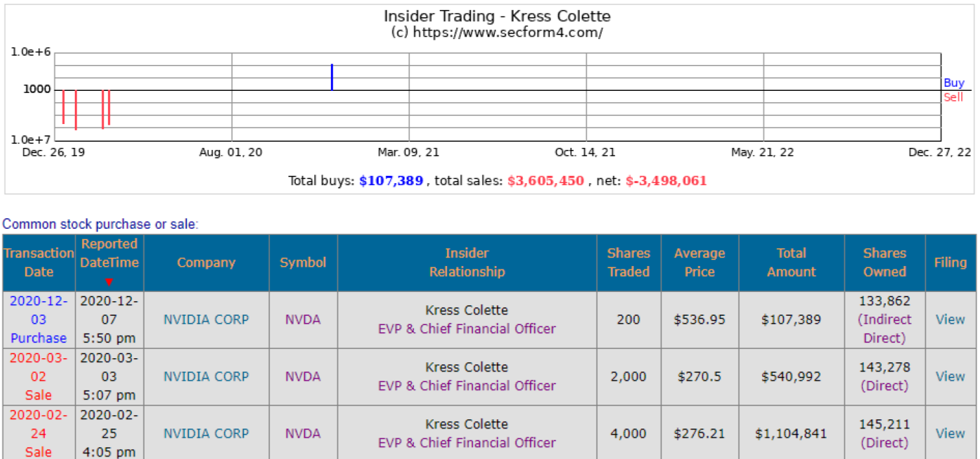Click the Company column header
This screenshot has height=459, width=980.
click(x=206, y=263)
